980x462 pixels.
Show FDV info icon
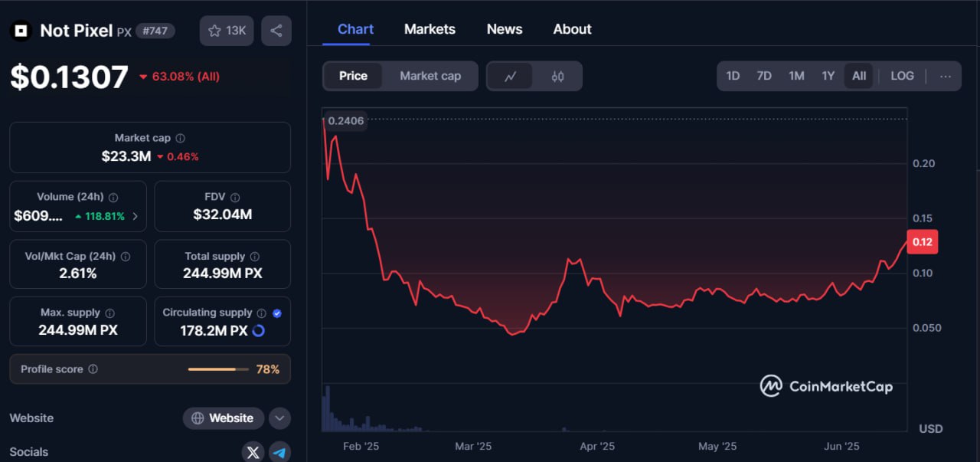(x=235, y=198)
